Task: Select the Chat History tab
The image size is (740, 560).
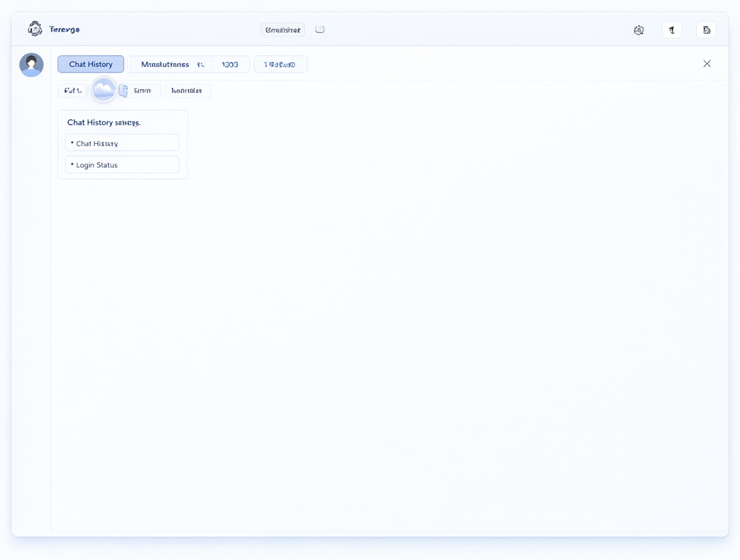Action: click(91, 64)
